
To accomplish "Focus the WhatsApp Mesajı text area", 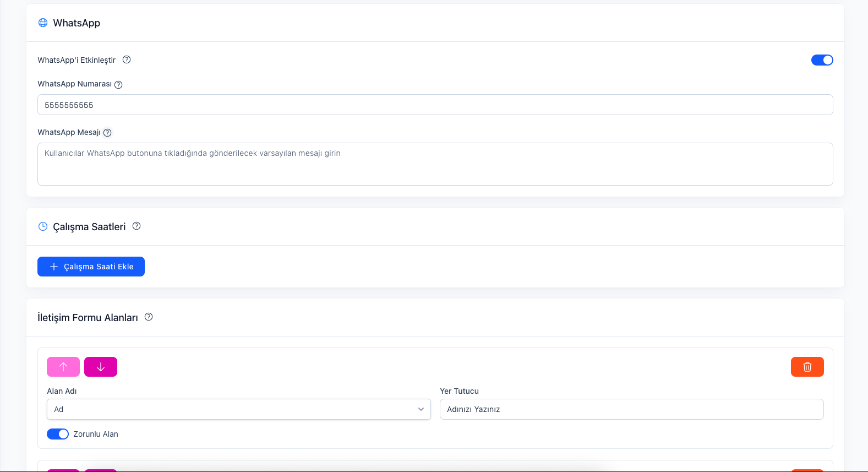I will pyautogui.click(x=435, y=164).
